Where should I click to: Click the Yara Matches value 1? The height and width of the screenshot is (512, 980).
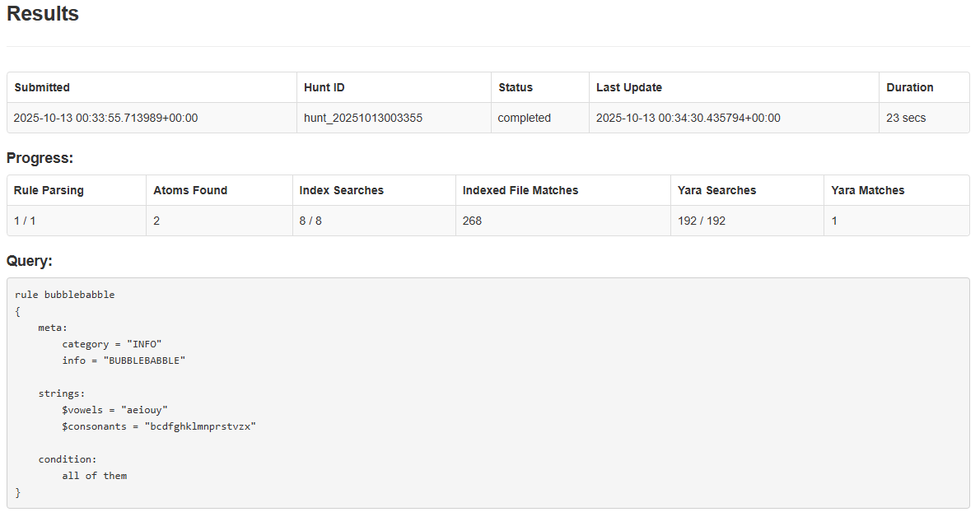pos(834,221)
